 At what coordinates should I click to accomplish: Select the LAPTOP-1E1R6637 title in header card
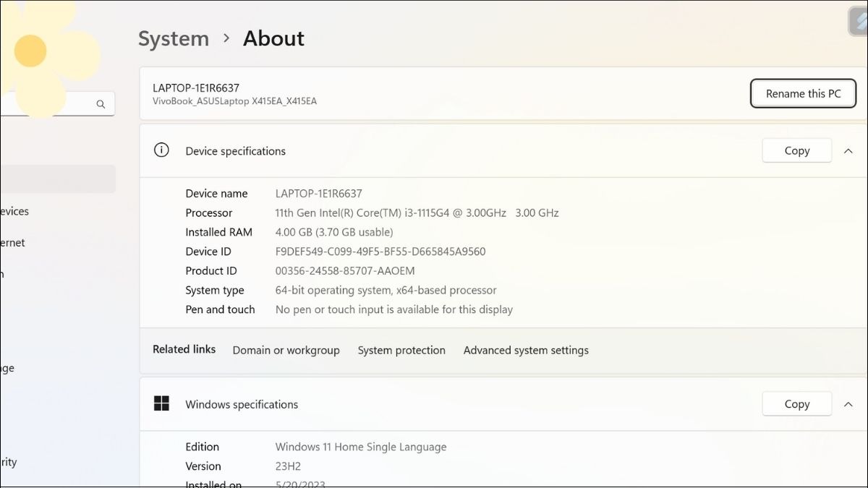(x=196, y=87)
